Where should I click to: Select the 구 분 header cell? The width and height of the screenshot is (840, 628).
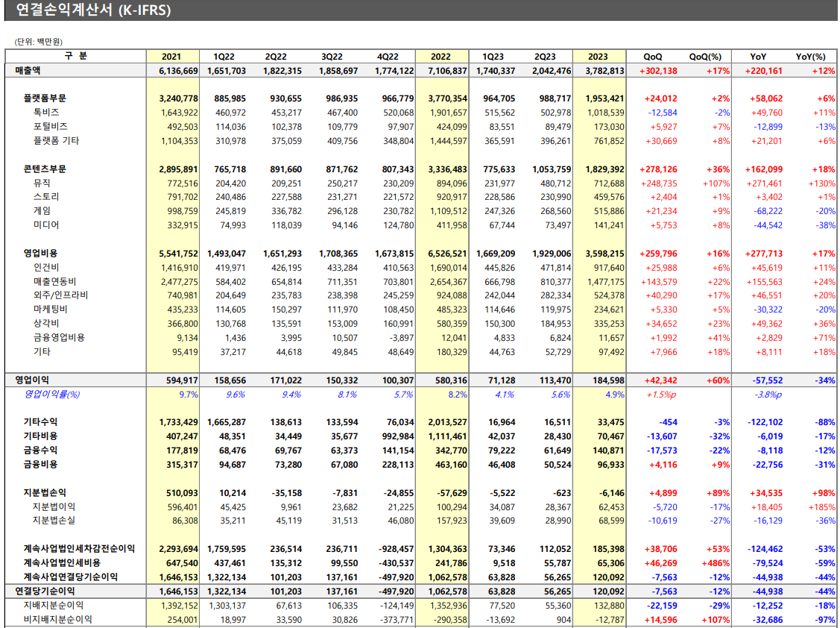coord(75,57)
